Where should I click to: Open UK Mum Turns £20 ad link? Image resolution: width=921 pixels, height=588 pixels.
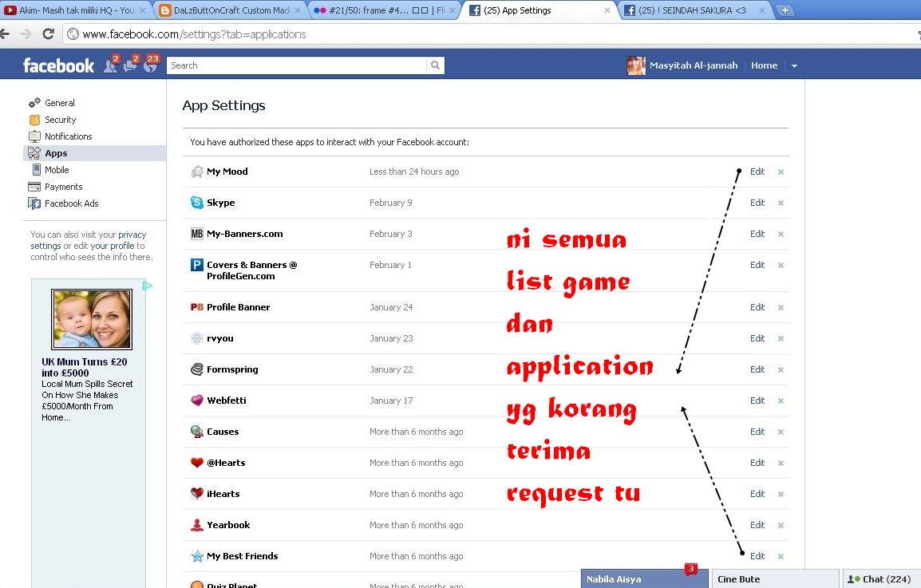coord(84,367)
